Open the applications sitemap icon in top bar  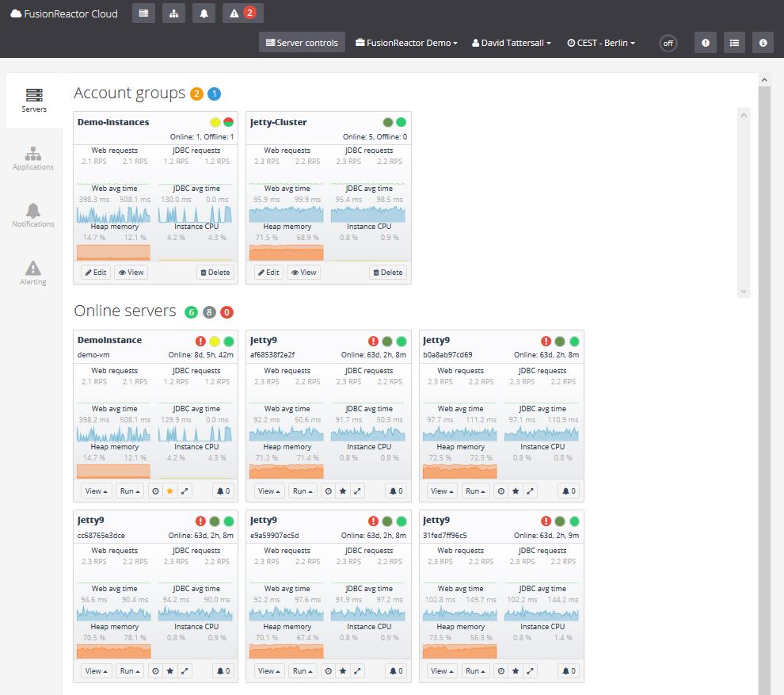coord(173,13)
